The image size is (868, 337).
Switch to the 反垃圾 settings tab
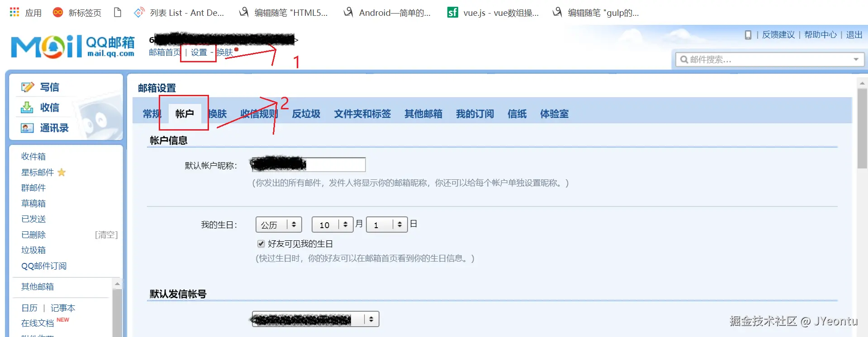pos(306,114)
